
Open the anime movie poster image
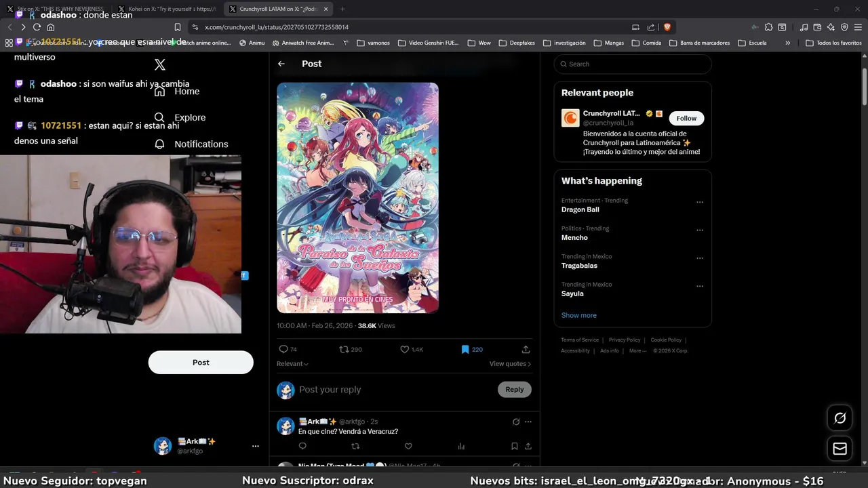[357, 198]
